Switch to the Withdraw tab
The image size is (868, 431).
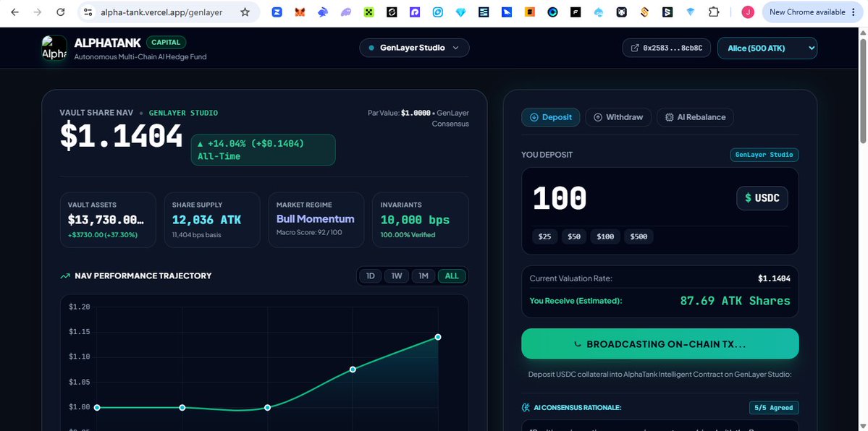618,117
